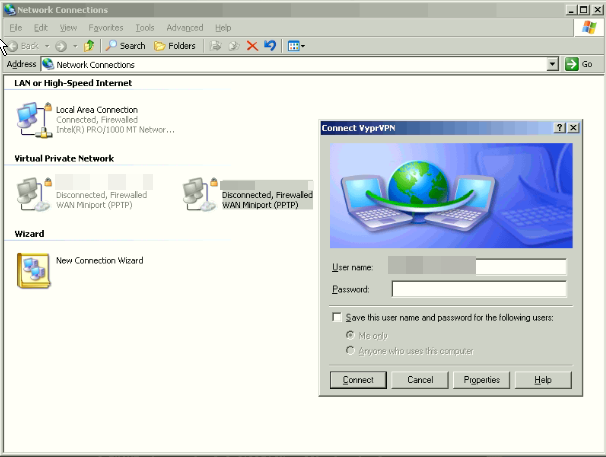Select the Me only radio option
The height and width of the screenshot is (457, 606).
point(350,334)
